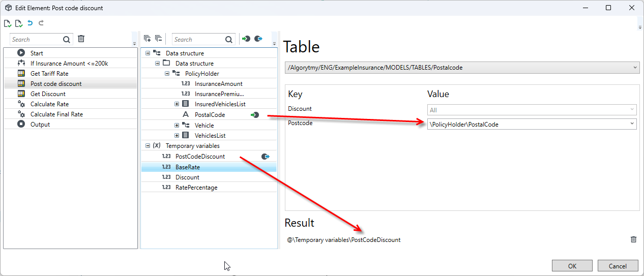644x276 pixels.
Task: Close the Edit Element dialog
Action: pyautogui.click(x=632, y=8)
